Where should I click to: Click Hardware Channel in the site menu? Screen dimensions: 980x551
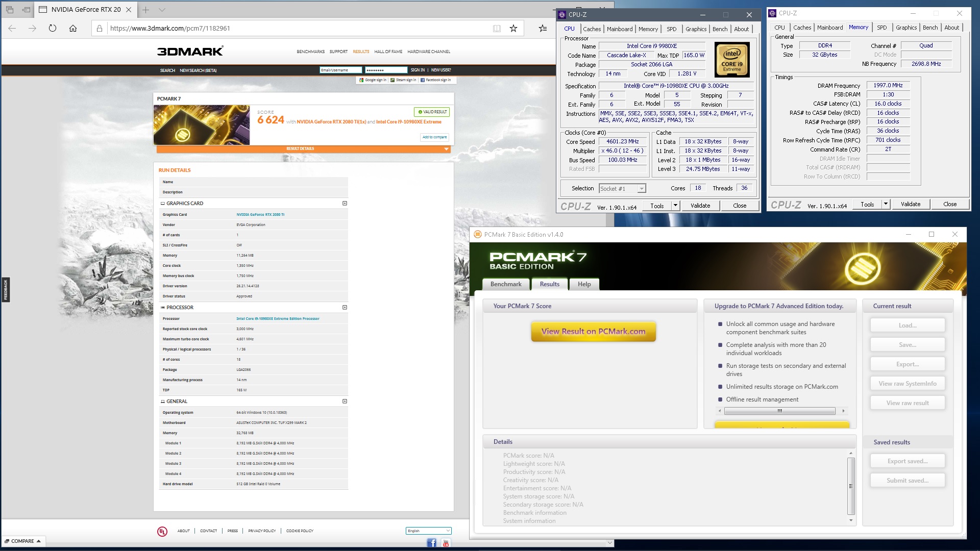pyautogui.click(x=429, y=52)
